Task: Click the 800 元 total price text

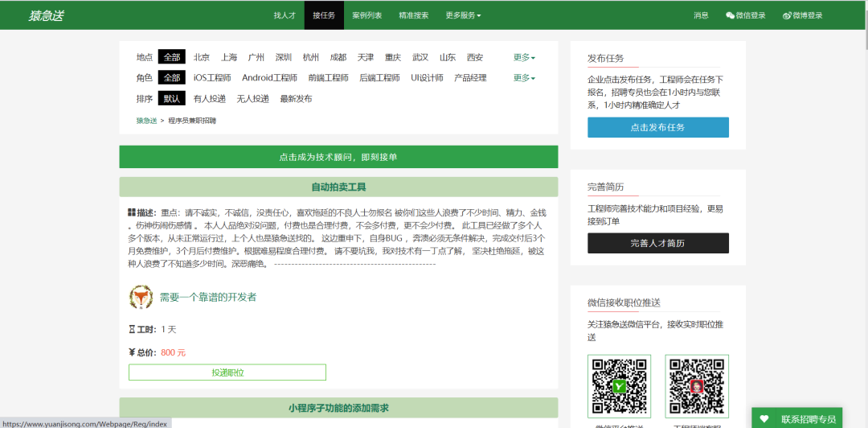Action: click(174, 352)
